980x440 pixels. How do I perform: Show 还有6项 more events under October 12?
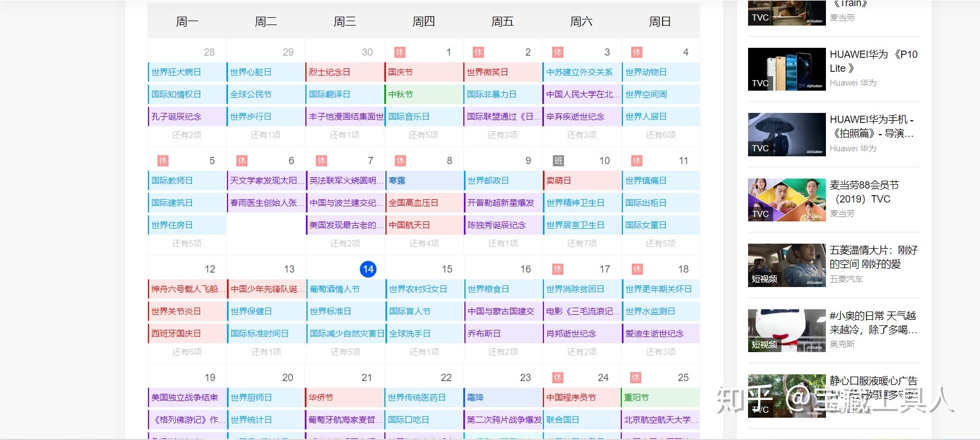coord(187,352)
